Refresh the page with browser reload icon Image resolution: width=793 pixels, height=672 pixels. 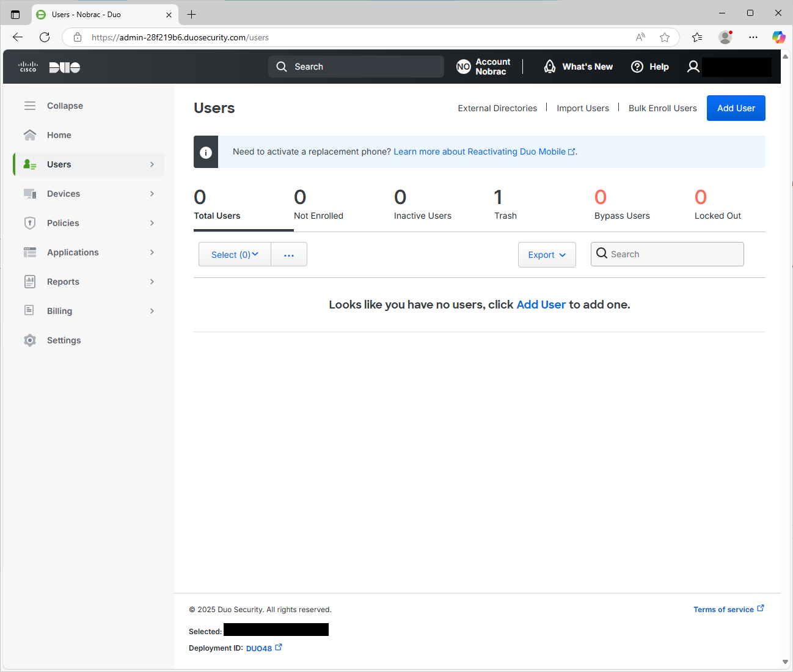(45, 37)
